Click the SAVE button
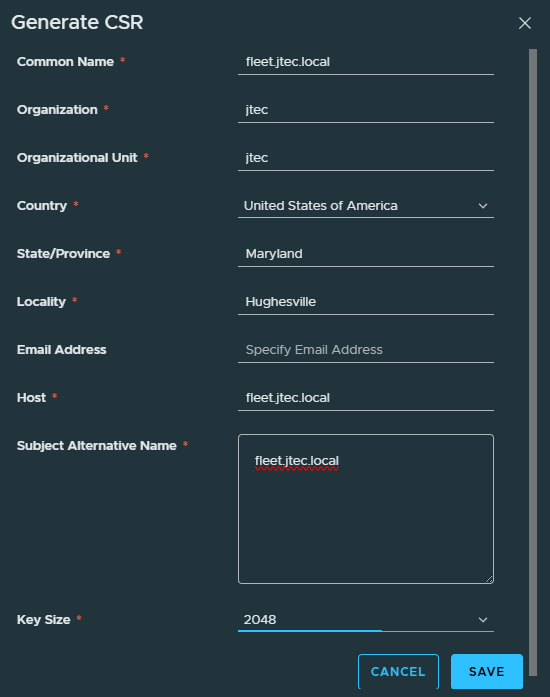Screen dimensions: 550x697 click(486, 671)
